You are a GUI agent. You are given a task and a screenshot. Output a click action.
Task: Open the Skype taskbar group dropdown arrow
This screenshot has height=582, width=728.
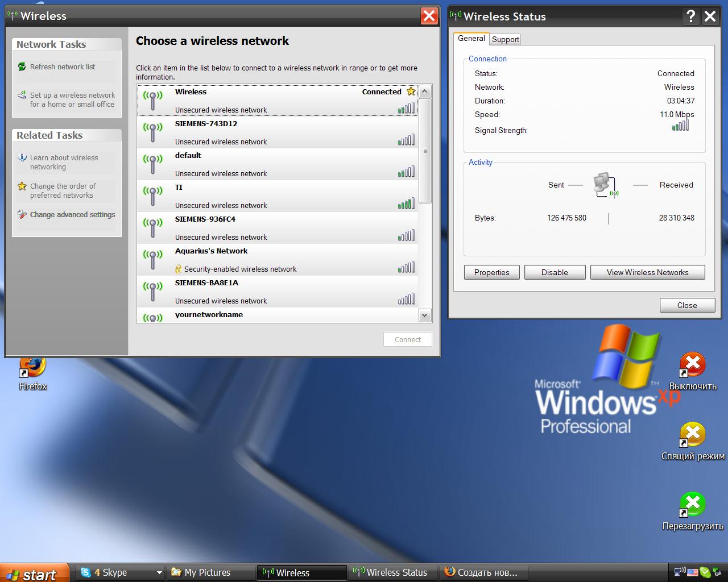pyautogui.click(x=160, y=573)
